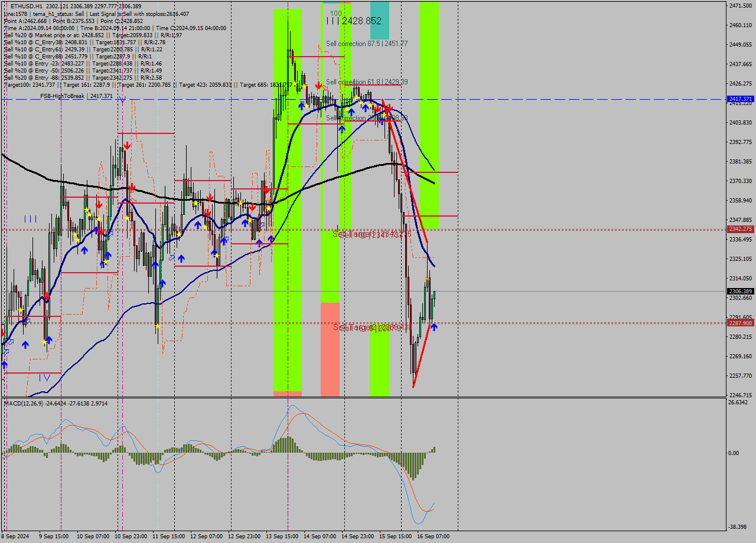Click the black 2306.389 current price tag

(x=739, y=291)
